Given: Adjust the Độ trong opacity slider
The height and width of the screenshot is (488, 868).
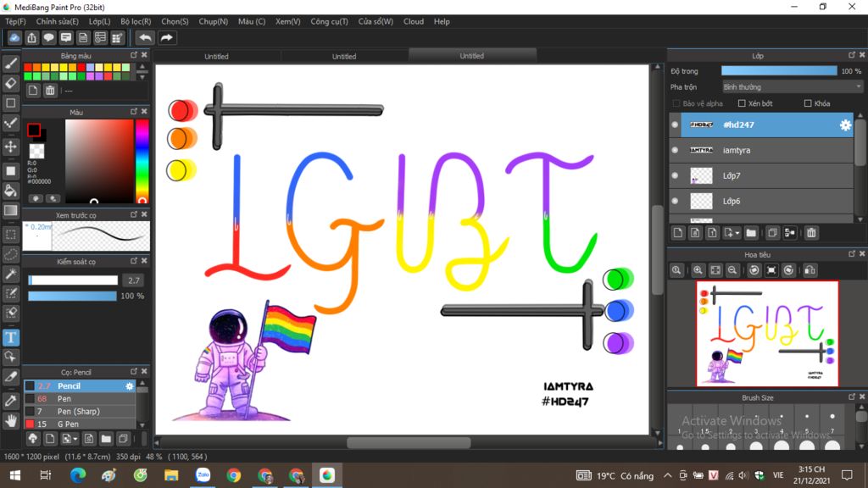Looking at the screenshot, I should tap(779, 71).
